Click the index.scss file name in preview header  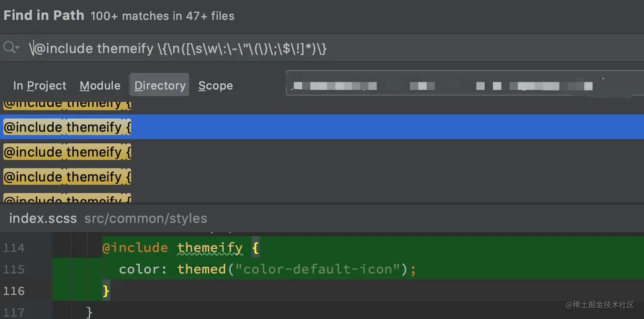click(43, 219)
